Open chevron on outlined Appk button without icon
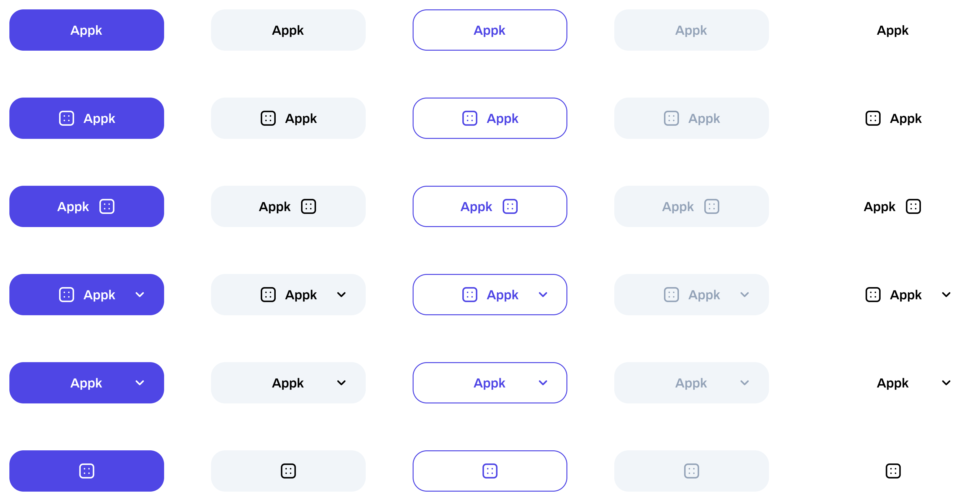Screen dimensions: 980x501 tap(543, 382)
